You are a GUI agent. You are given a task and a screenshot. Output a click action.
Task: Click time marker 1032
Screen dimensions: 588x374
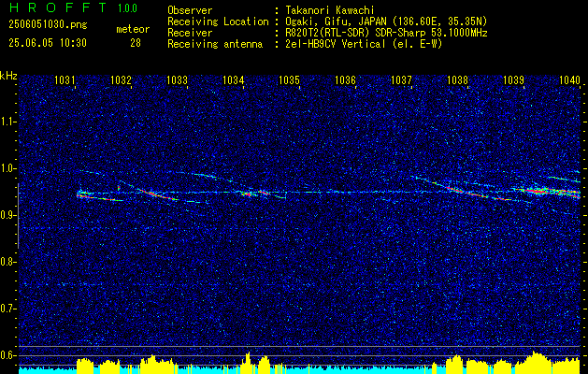(x=122, y=79)
